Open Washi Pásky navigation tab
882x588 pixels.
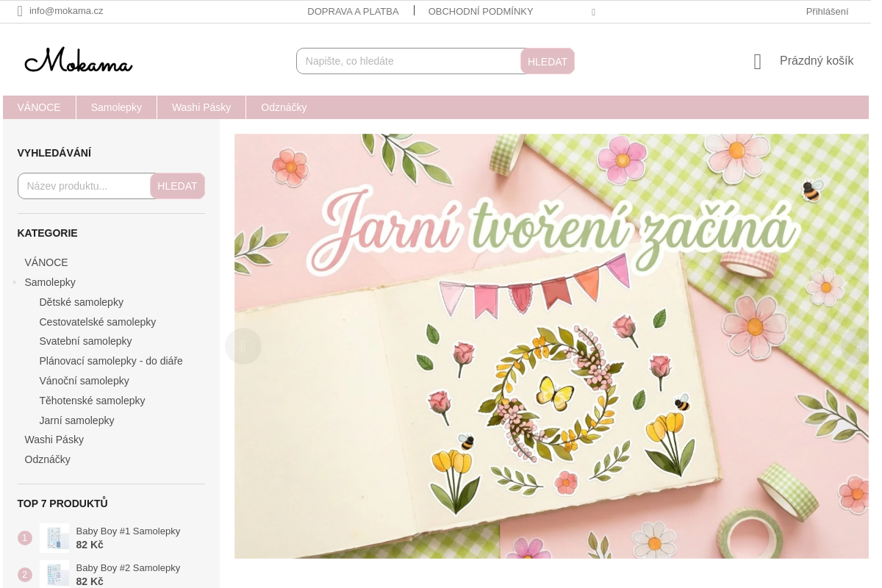(201, 107)
